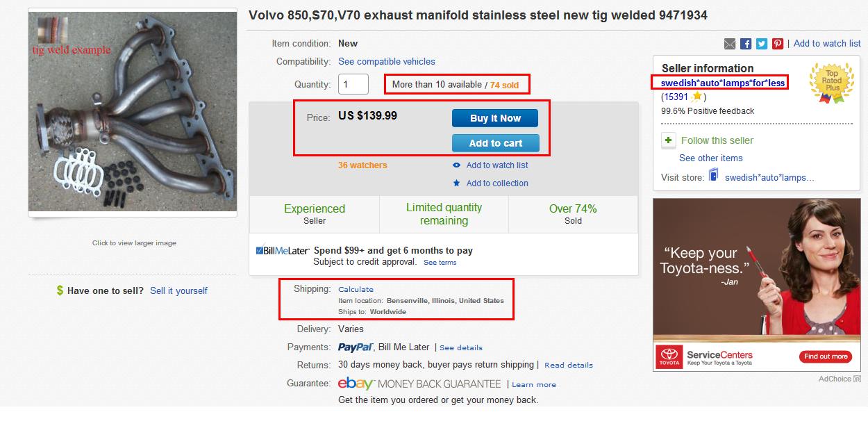The width and height of the screenshot is (868, 435).
Task: Click Find out more on Toyota ad
Action: click(826, 356)
